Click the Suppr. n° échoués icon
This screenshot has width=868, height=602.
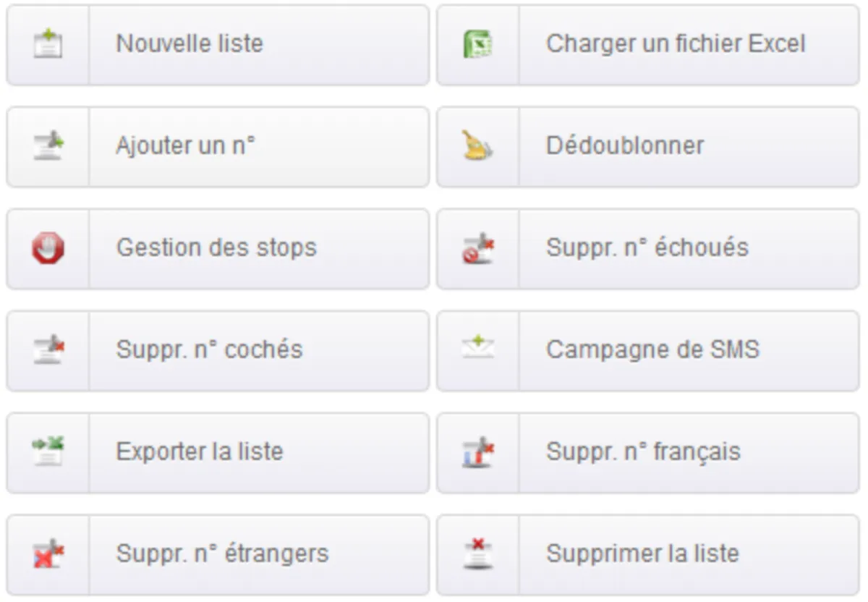(477, 248)
